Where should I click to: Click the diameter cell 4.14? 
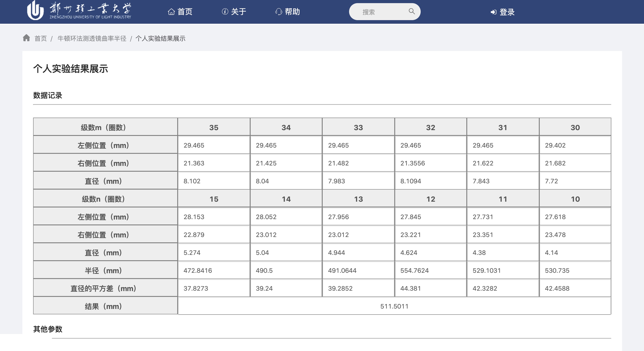[575, 252]
